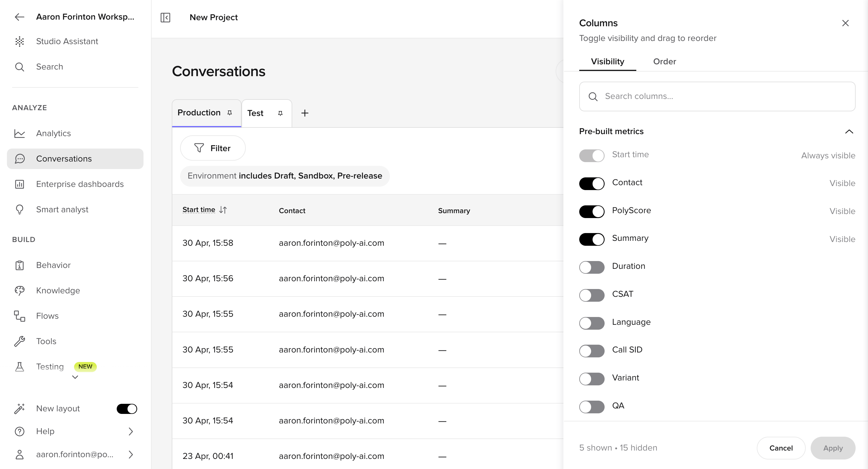This screenshot has width=868, height=469.
Task: Click the Aaron Forinton Workspace name
Action: tap(85, 17)
